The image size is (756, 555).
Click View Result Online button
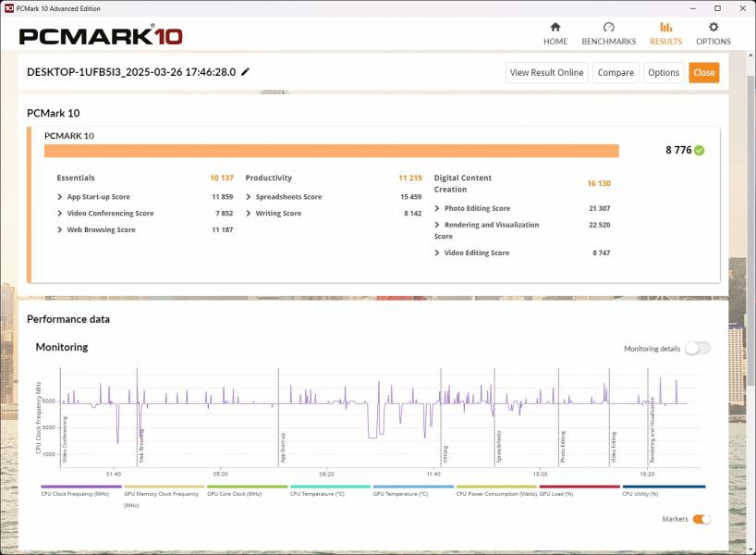(547, 72)
